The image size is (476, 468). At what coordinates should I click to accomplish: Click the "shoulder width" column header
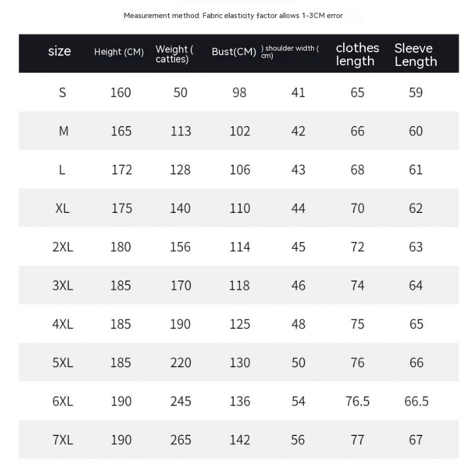[290, 52]
